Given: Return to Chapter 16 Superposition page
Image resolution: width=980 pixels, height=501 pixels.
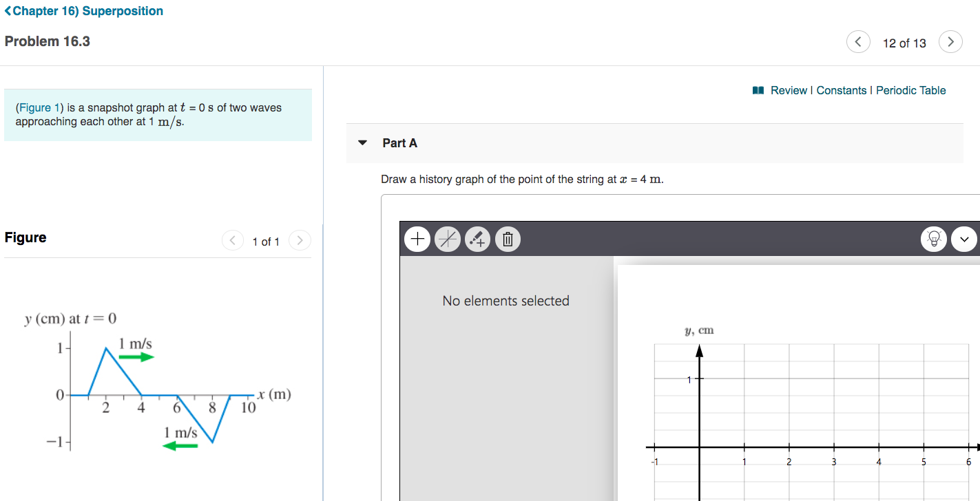Looking at the screenshot, I should 88,11.
